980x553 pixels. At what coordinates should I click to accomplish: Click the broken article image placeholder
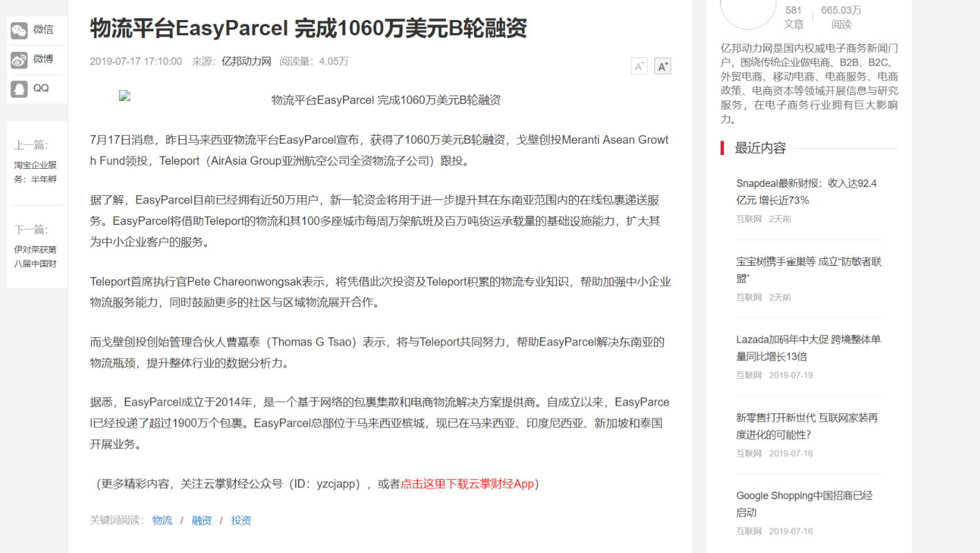point(124,96)
